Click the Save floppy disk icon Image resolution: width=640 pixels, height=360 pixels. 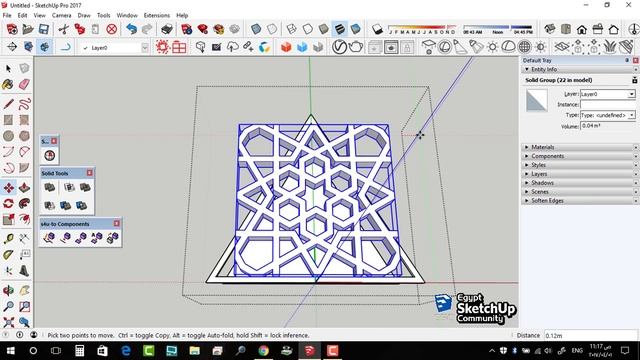coord(44,29)
